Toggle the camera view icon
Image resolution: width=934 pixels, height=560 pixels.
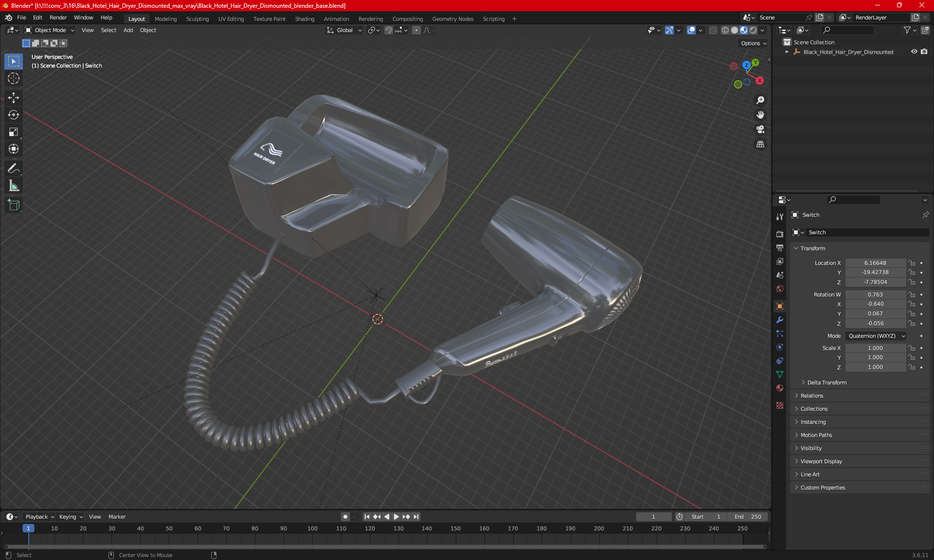point(760,129)
